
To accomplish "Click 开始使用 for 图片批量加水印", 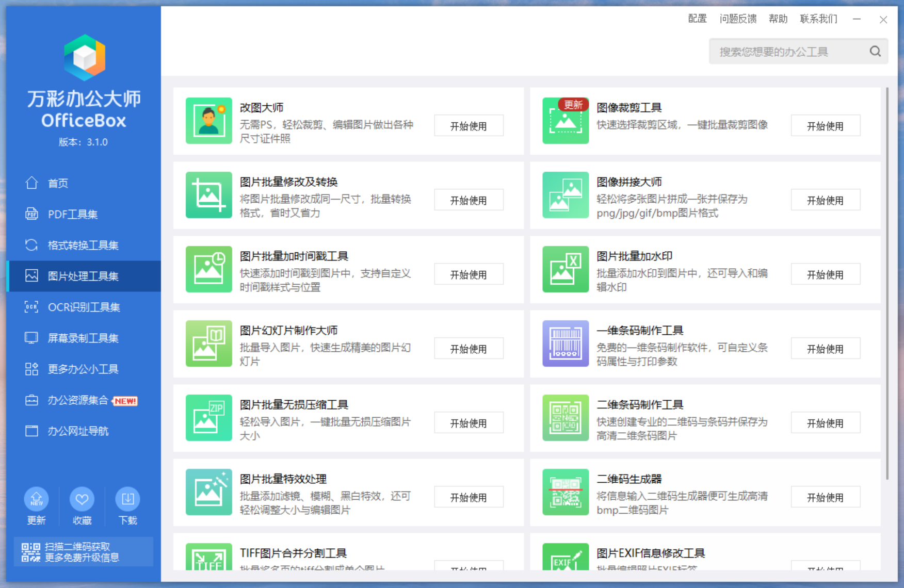I will [825, 274].
